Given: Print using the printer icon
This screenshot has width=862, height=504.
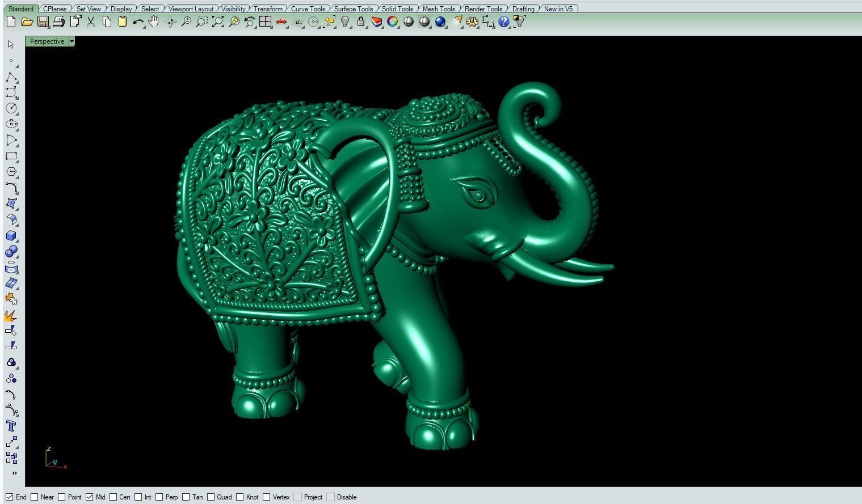Looking at the screenshot, I should click(58, 22).
